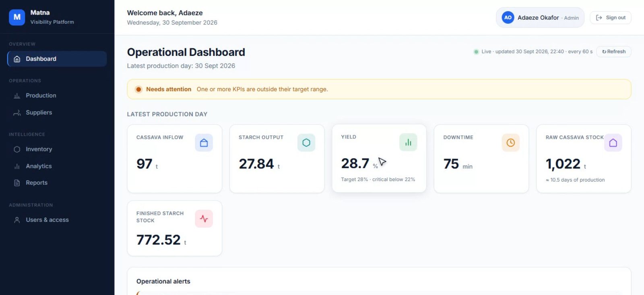
Task: Go to Reports in the sidebar
Action: [x=57, y=183]
